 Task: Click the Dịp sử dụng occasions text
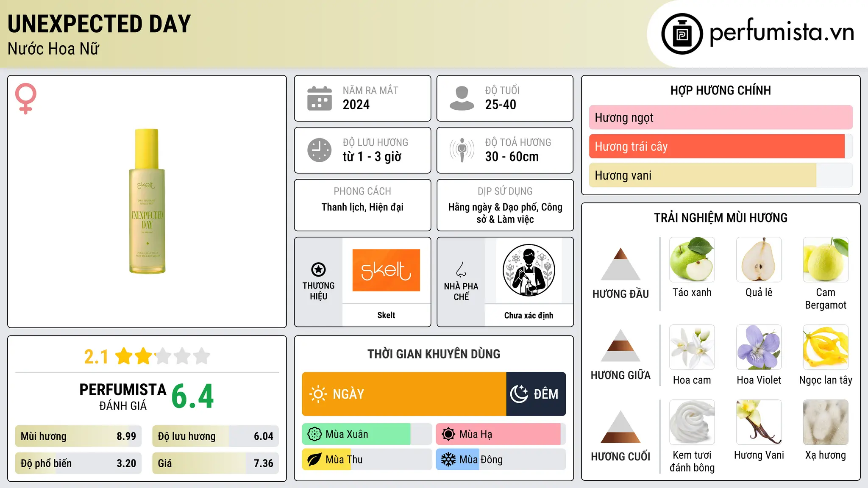[x=505, y=213]
